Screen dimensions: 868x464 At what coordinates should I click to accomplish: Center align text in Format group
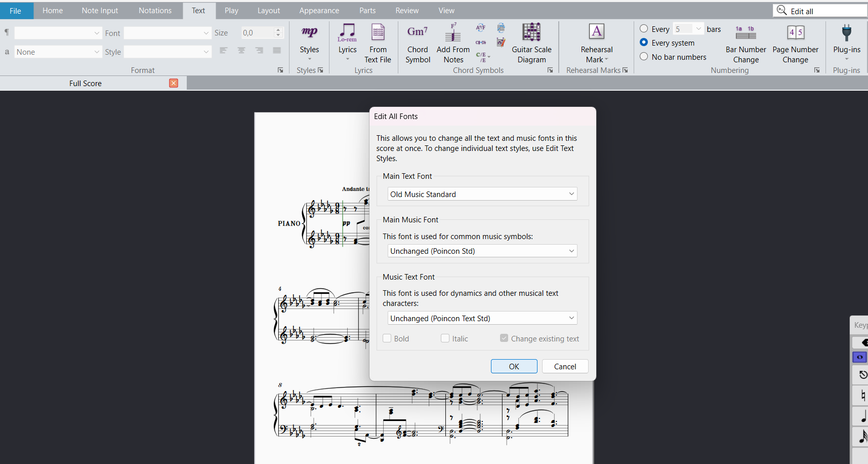click(x=241, y=50)
